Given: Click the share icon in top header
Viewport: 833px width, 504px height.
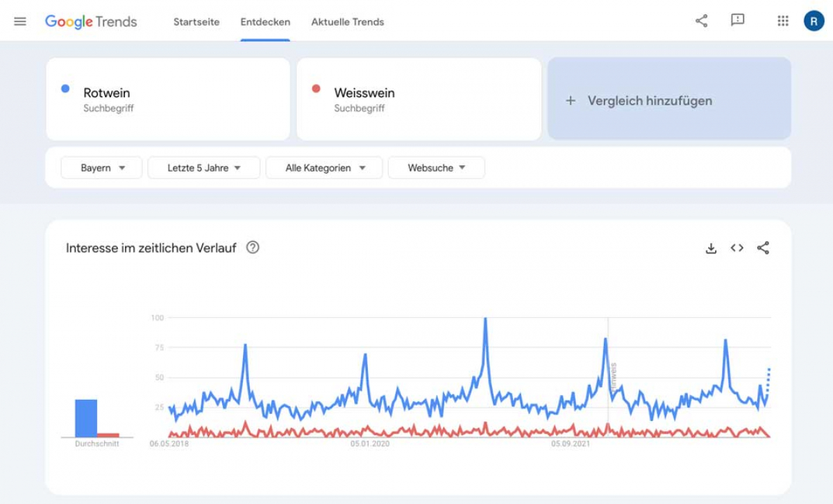Looking at the screenshot, I should (x=702, y=21).
